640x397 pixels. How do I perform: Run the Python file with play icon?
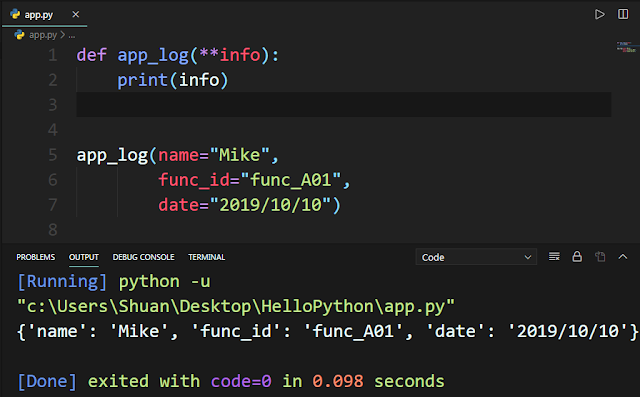pos(599,15)
